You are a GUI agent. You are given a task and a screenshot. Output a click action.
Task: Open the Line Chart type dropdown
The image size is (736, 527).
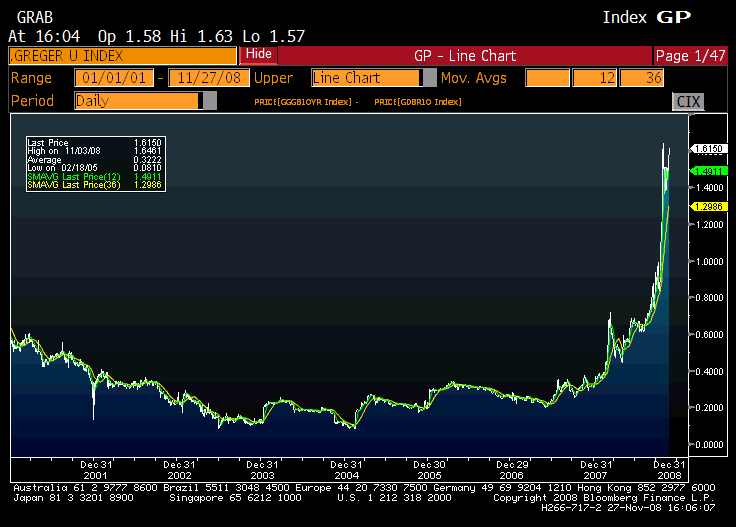366,78
